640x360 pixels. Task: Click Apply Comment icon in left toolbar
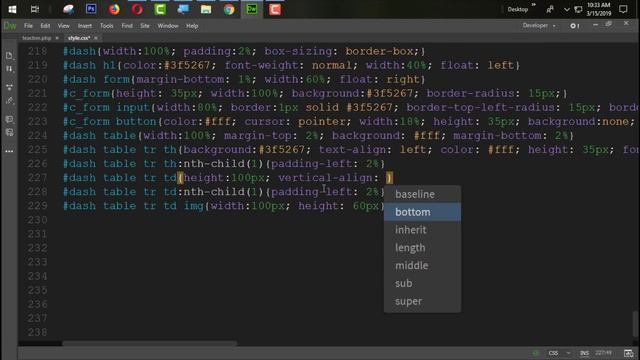(x=9, y=119)
